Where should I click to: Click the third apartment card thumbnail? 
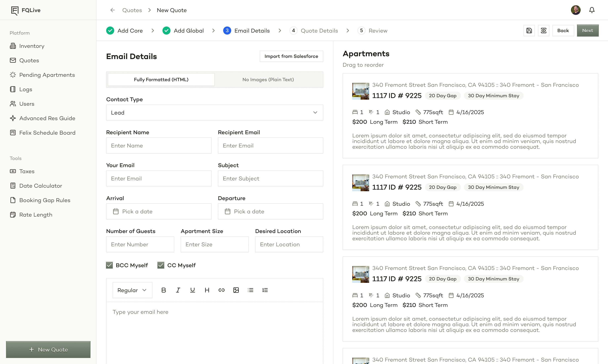[360, 274]
